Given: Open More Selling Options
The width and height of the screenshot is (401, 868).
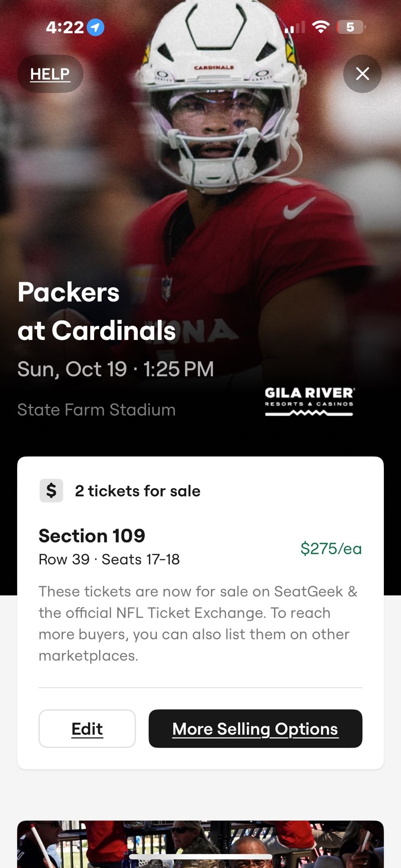Looking at the screenshot, I should pos(255,728).
